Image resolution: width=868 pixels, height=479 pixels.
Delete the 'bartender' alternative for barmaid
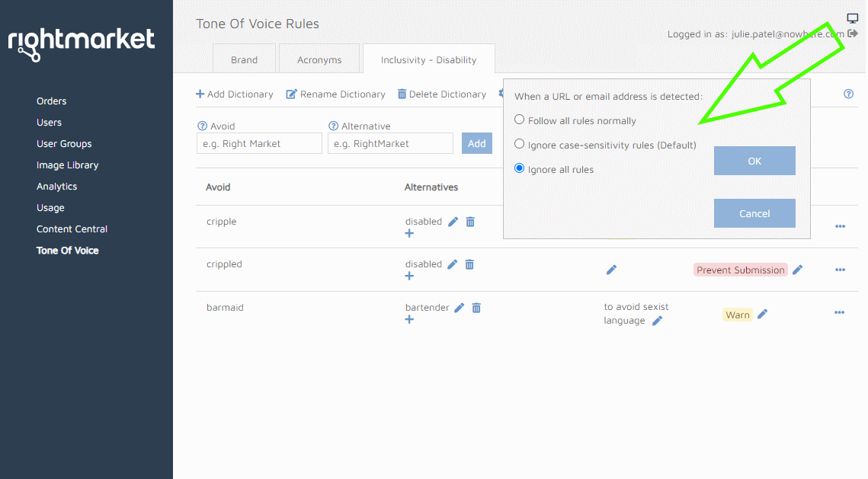click(476, 308)
